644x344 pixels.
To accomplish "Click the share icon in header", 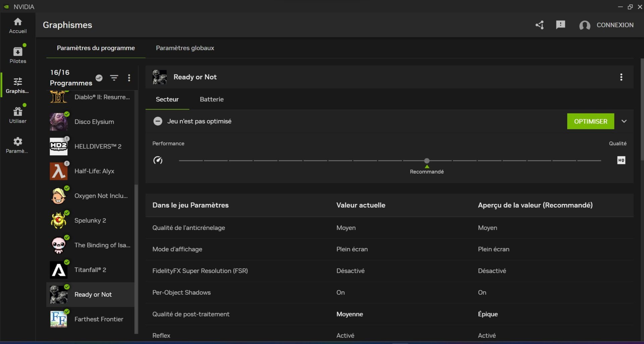I will 539,25.
